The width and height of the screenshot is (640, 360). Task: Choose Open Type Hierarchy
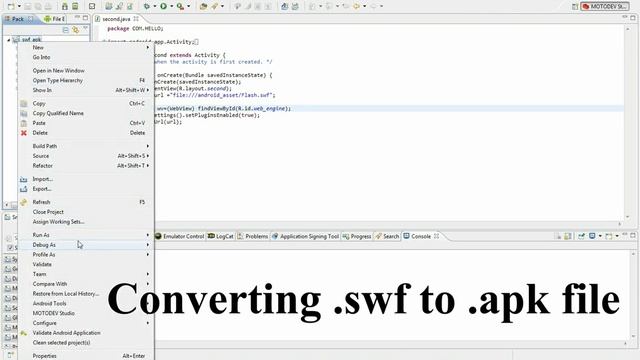click(x=87, y=80)
